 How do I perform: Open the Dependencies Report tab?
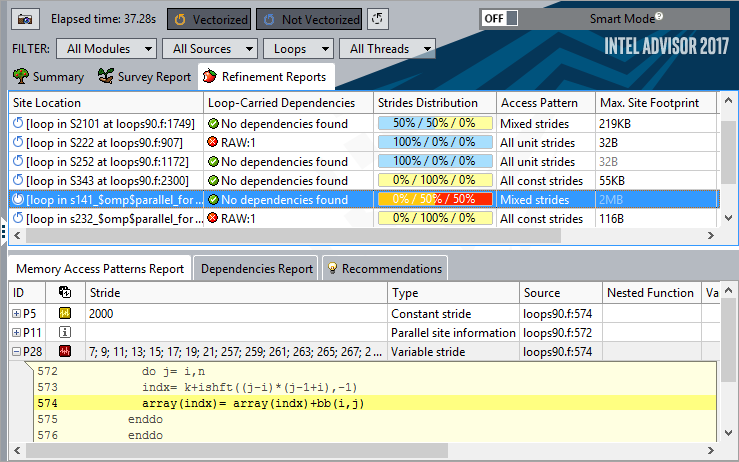click(256, 269)
